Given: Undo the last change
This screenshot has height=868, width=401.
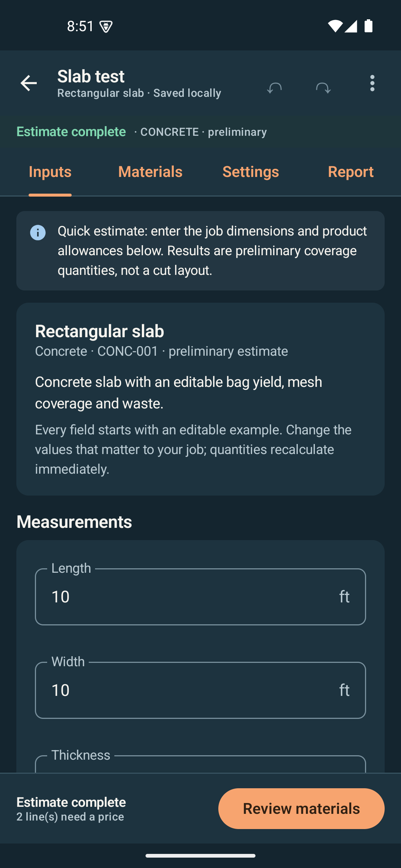Looking at the screenshot, I should point(274,88).
